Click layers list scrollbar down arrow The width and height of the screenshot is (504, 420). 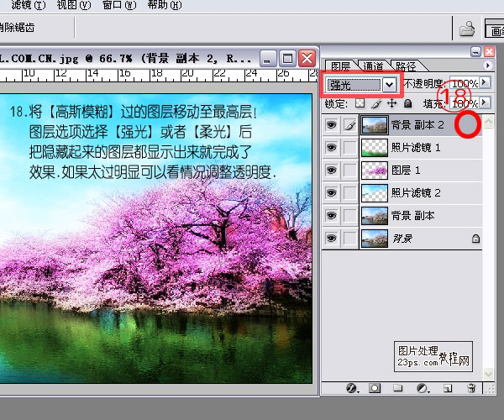(489, 374)
